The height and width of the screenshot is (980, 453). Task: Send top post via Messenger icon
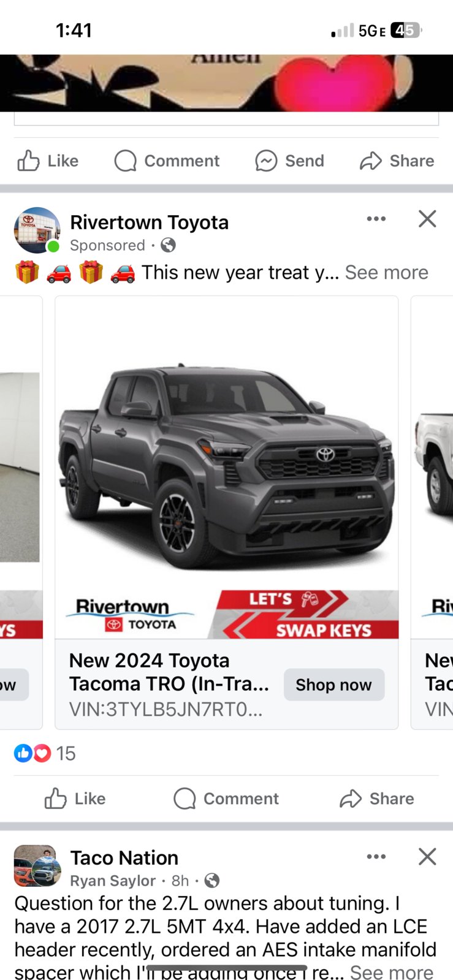coord(289,161)
